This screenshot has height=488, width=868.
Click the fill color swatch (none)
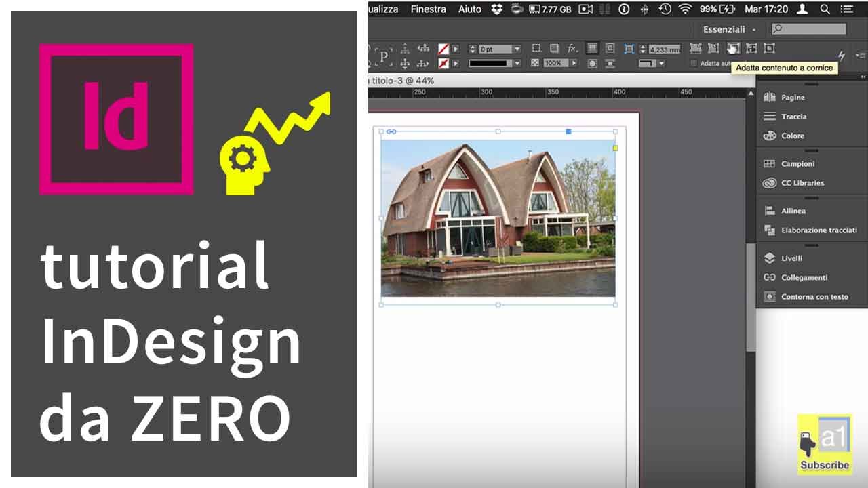(x=443, y=49)
